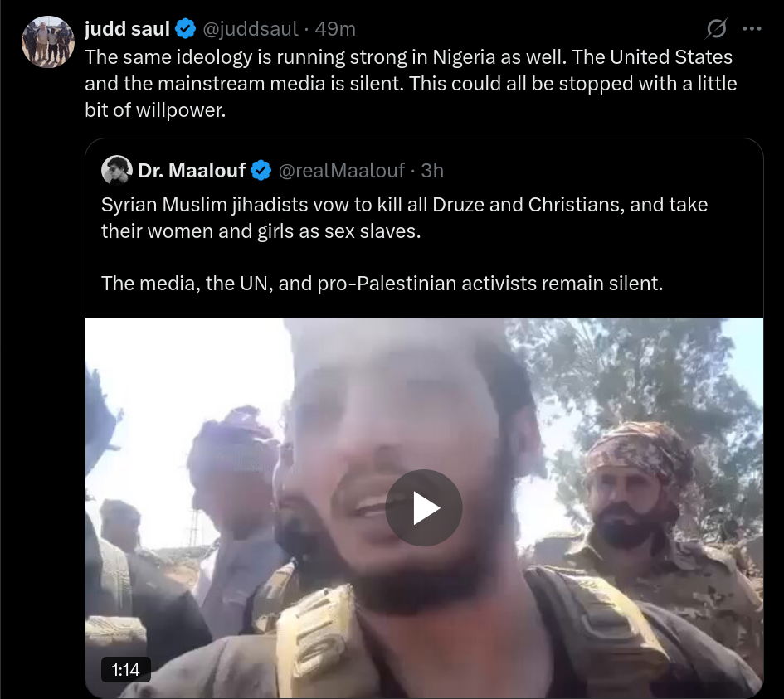The image size is (784, 699).
Task: Click the quoted text about media remaining silent
Action: point(382,284)
